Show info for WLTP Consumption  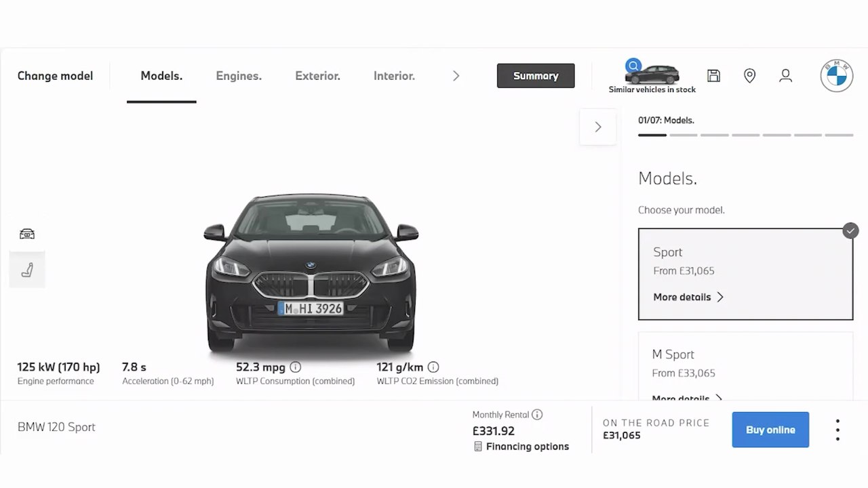click(296, 367)
